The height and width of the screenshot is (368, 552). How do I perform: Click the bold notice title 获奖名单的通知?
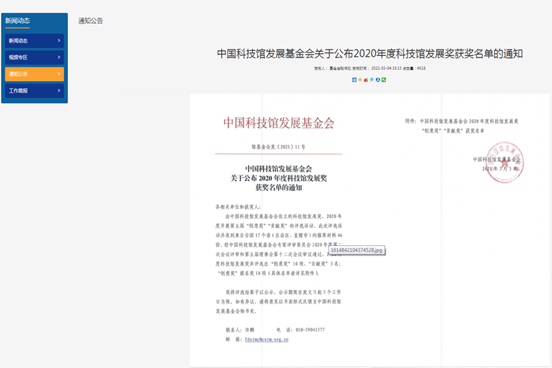[x=278, y=188]
